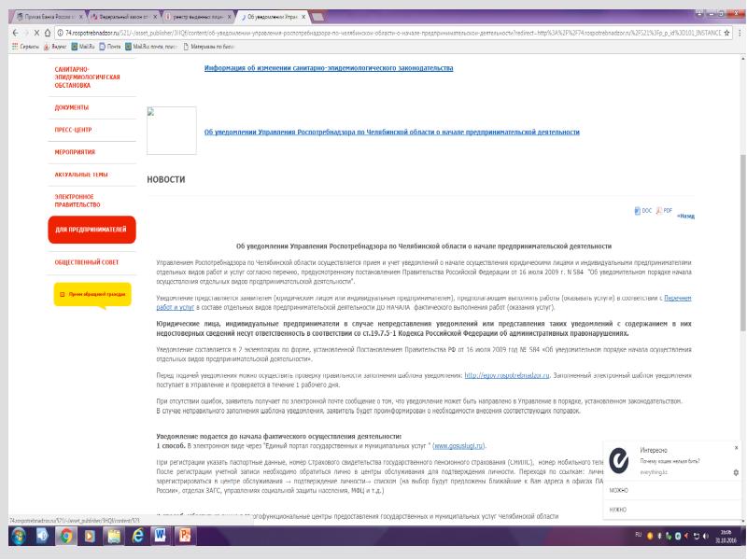747x560 pixels.
Task: Open the www.gosuslugi.ru link
Action: (458, 446)
